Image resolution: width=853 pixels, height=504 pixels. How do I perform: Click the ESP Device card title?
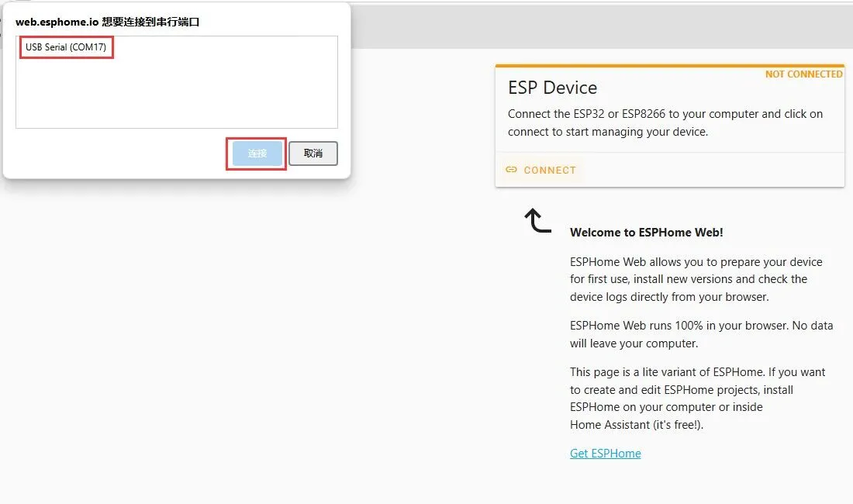click(552, 88)
